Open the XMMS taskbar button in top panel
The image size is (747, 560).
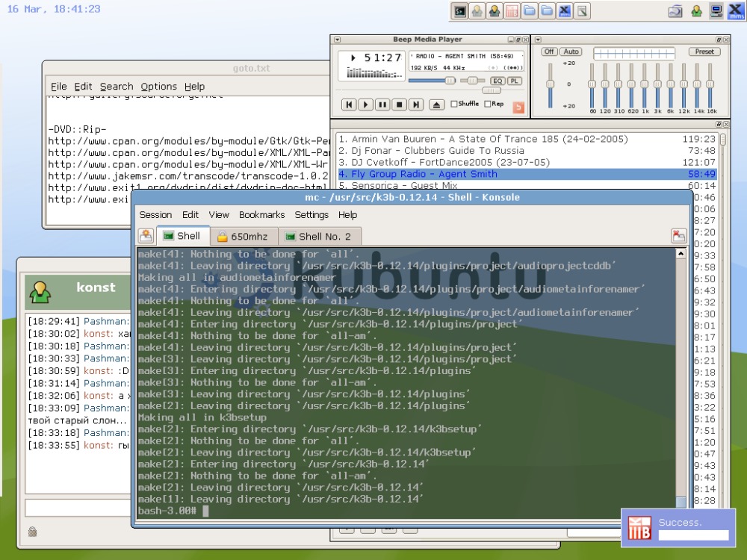coord(565,11)
